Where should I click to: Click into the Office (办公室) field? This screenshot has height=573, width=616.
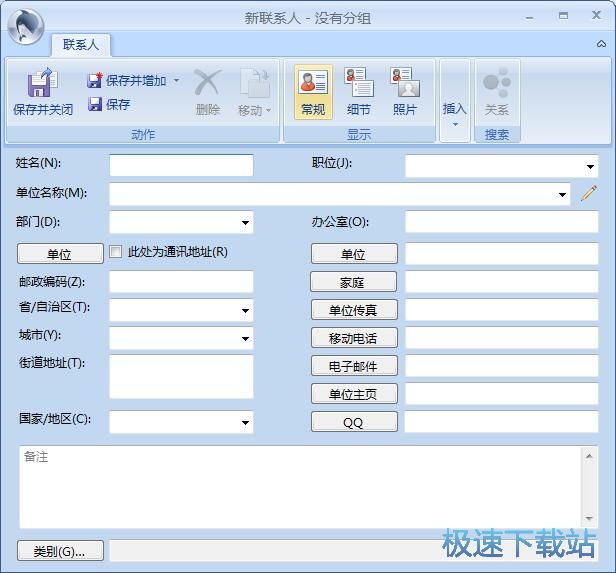coord(502,222)
